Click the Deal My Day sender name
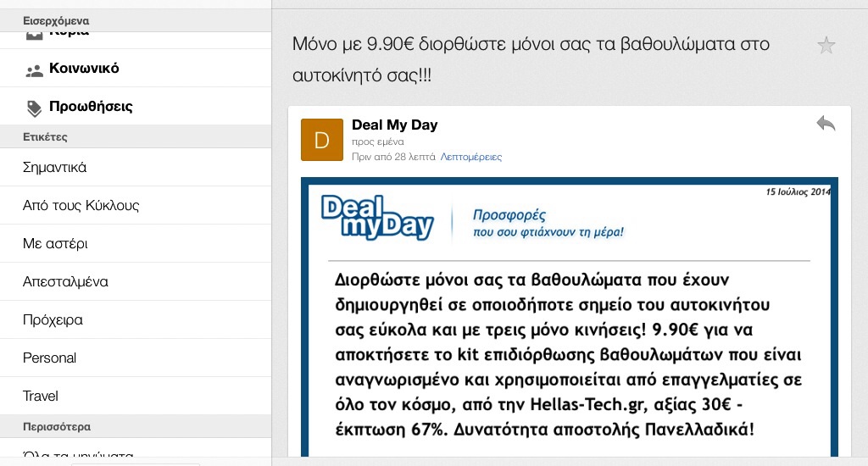Image resolution: width=868 pixels, height=466 pixels. point(395,125)
